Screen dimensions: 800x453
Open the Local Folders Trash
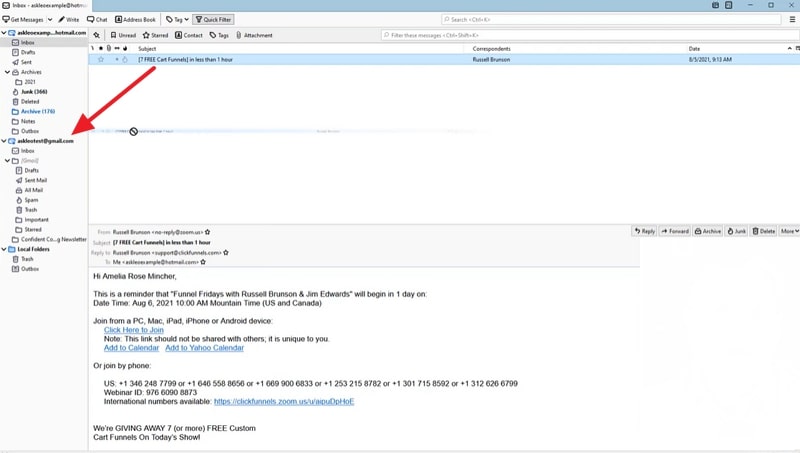tap(27, 259)
